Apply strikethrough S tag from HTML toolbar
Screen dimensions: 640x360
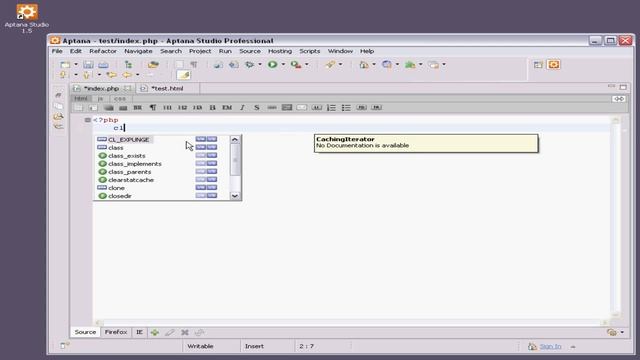pos(257,107)
